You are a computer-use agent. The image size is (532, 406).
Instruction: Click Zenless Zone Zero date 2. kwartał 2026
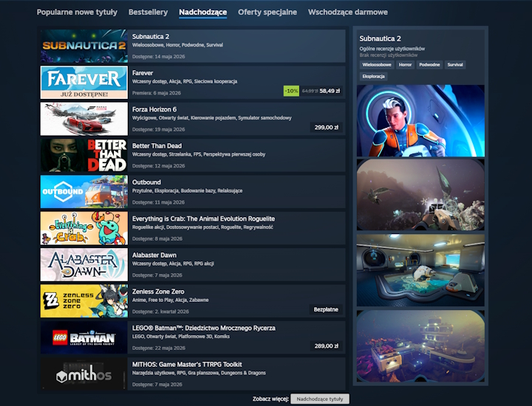point(160,312)
